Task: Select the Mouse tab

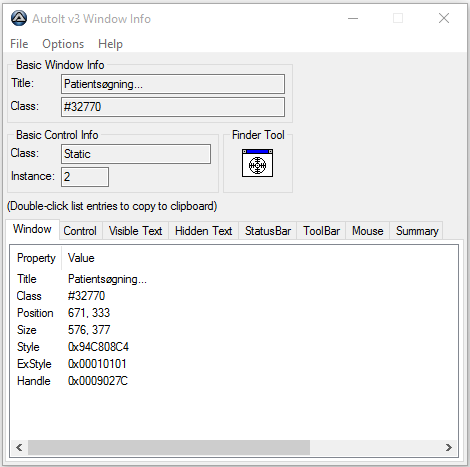Action: pyautogui.click(x=368, y=231)
